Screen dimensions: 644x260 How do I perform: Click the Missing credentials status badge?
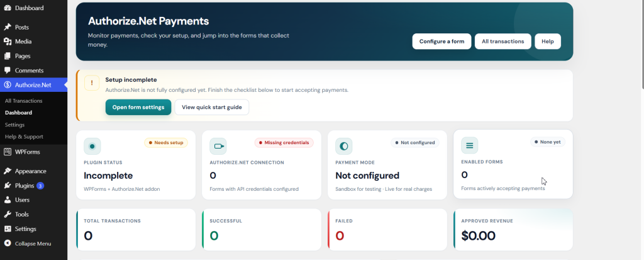point(284,142)
